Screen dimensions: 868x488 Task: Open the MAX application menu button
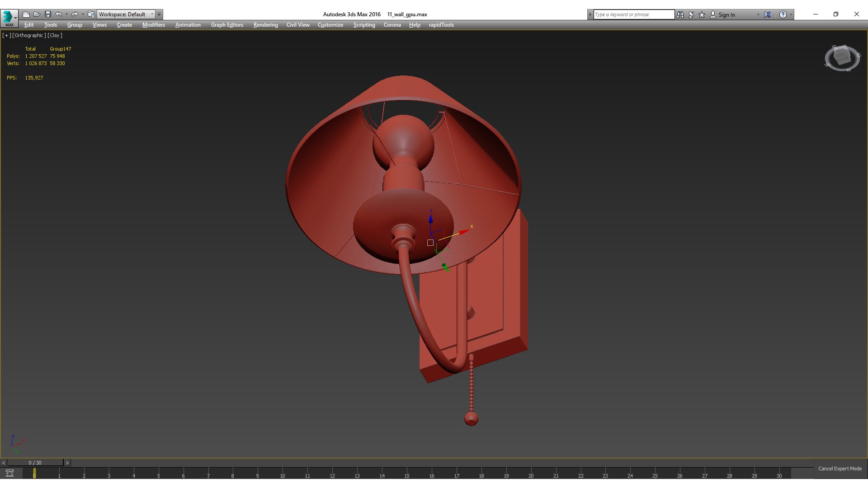pos(9,18)
